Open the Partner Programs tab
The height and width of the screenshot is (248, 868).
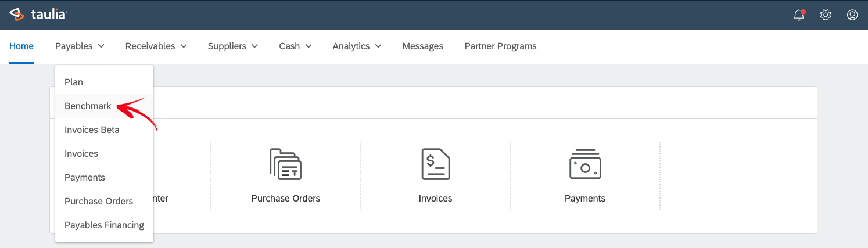point(500,46)
